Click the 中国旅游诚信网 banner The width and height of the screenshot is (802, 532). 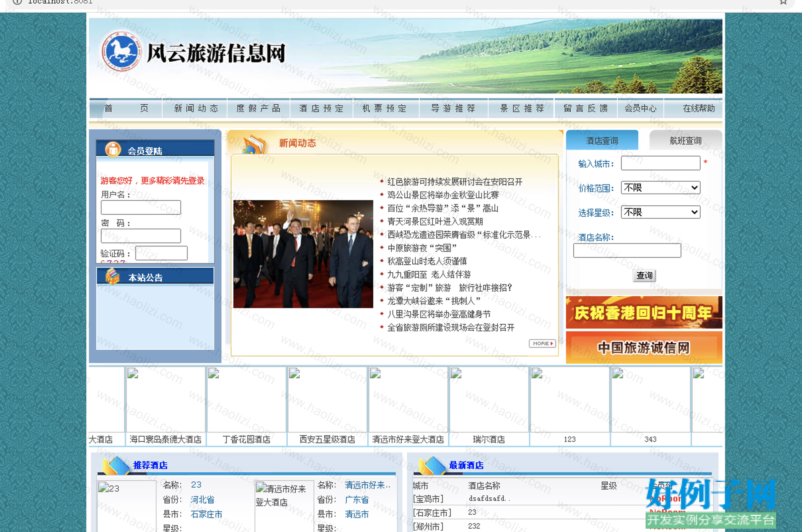(x=644, y=348)
